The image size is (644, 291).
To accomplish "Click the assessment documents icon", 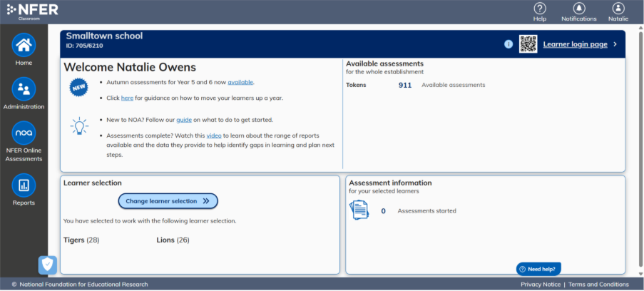I will (x=359, y=210).
